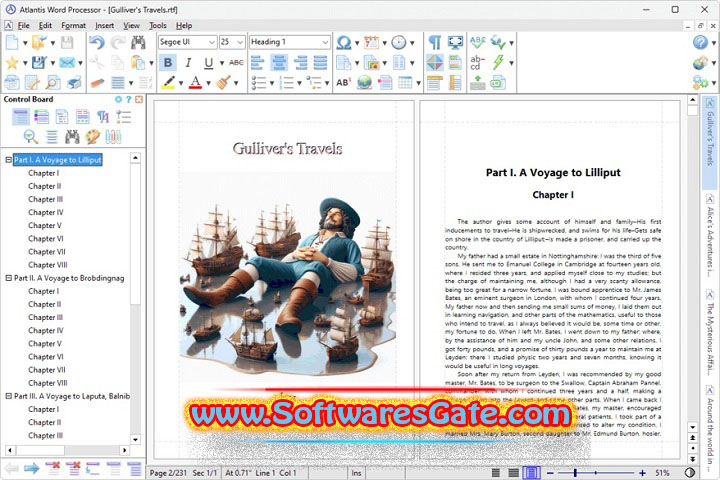The width and height of the screenshot is (720, 480).
Task: Open the Insert menu
Action: [105, 26]
